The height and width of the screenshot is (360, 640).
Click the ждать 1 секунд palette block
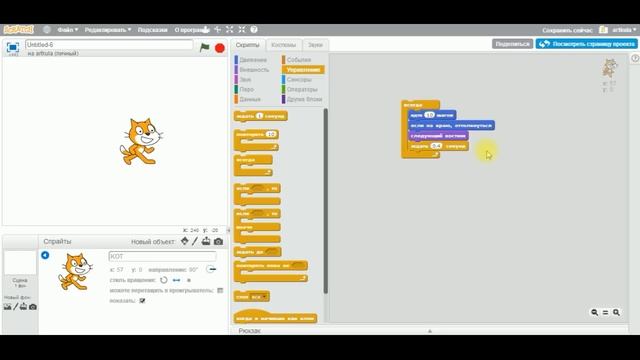[x=260, y=116]
